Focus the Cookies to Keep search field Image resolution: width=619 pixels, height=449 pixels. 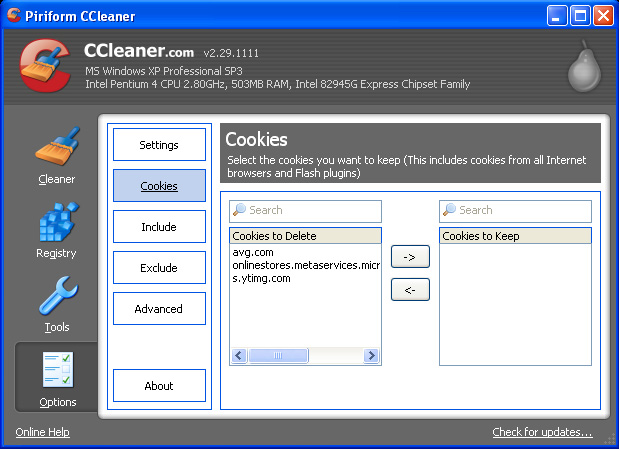(x=515, y=211)
